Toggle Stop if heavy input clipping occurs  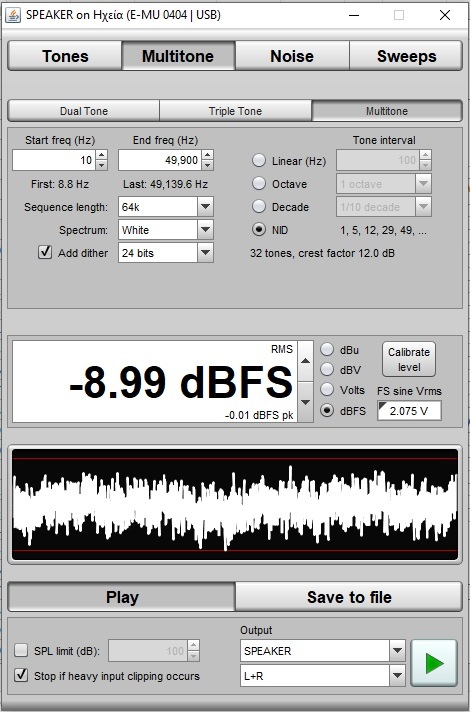(x=21, y=675)
